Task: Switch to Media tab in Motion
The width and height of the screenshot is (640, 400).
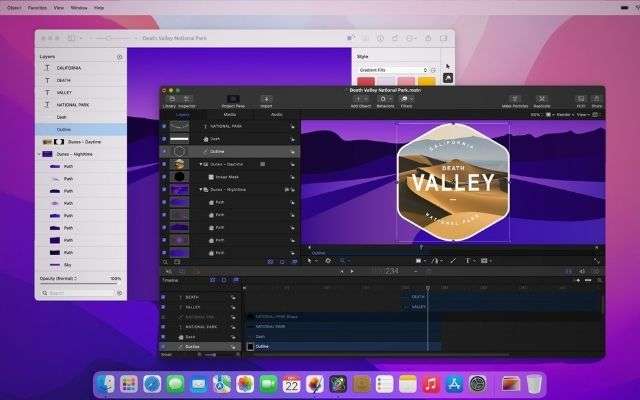Action: pos(230,115)
